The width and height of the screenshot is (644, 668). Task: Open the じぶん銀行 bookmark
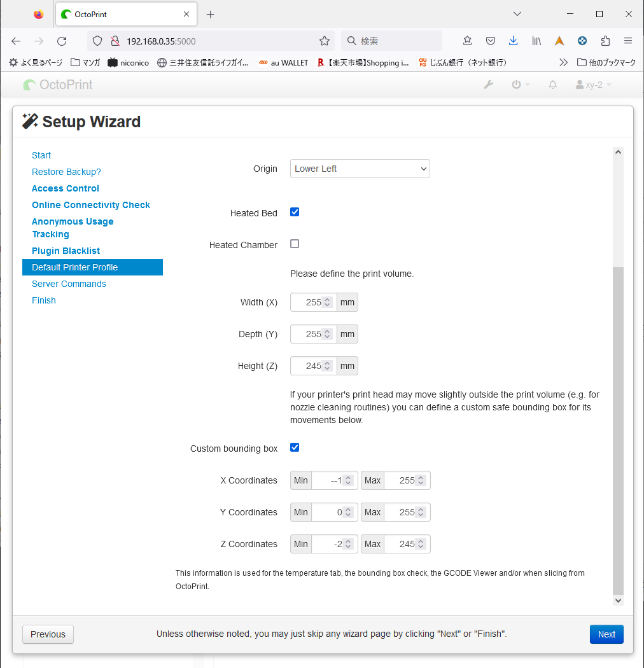click(463, 62)
